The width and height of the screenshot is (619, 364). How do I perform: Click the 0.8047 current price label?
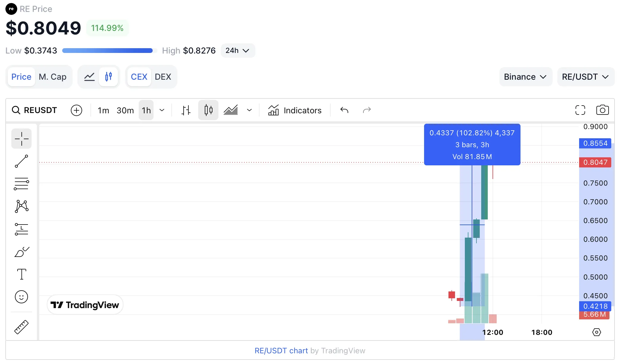tap(595, 162)
